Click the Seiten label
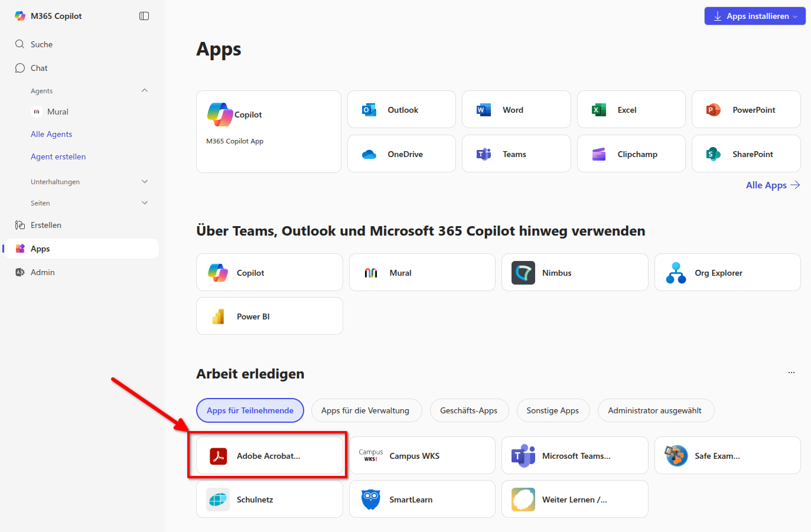 pyautogui.click(x=40, y=203)
